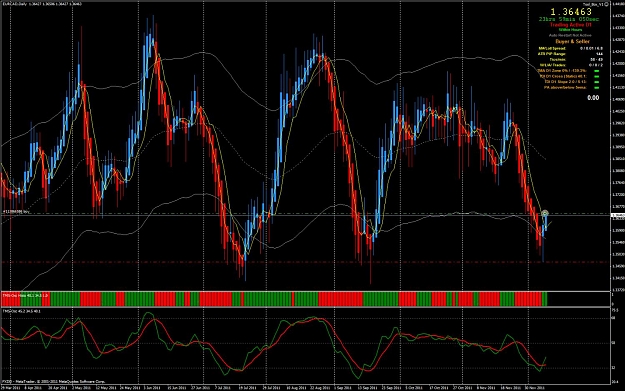Click the 0.00 profit value
The height and width of the screenshot is (391, 625).
[x=593, y=98]
